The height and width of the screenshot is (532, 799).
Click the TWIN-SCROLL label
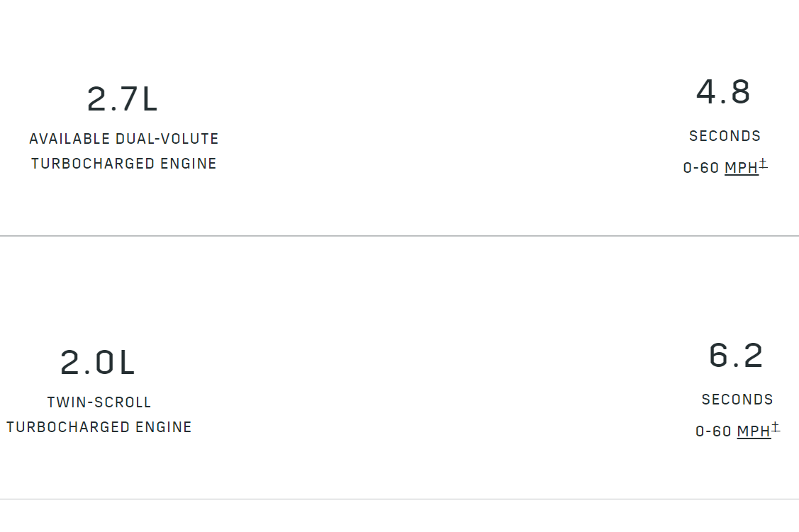(x=99, y=402)
